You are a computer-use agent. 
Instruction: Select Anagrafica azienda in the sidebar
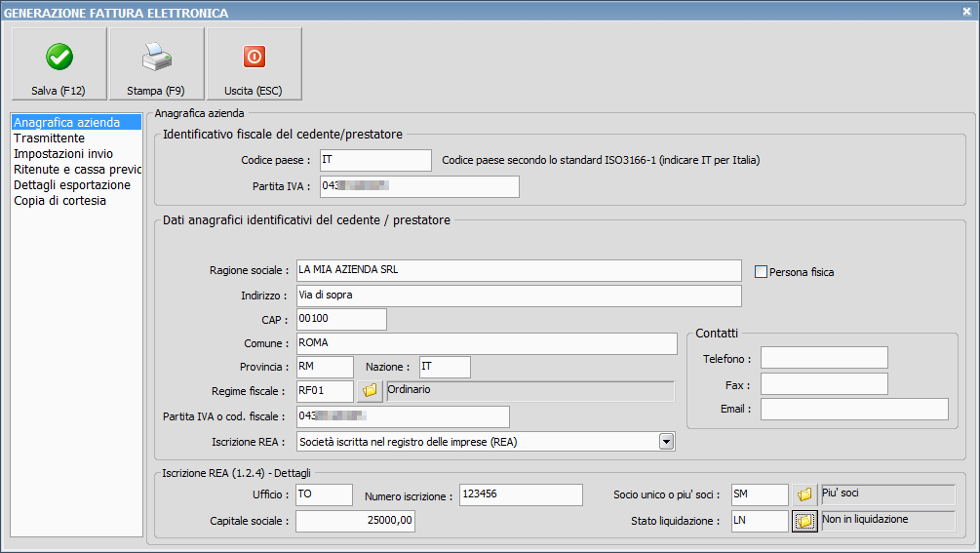pos(76,123)
